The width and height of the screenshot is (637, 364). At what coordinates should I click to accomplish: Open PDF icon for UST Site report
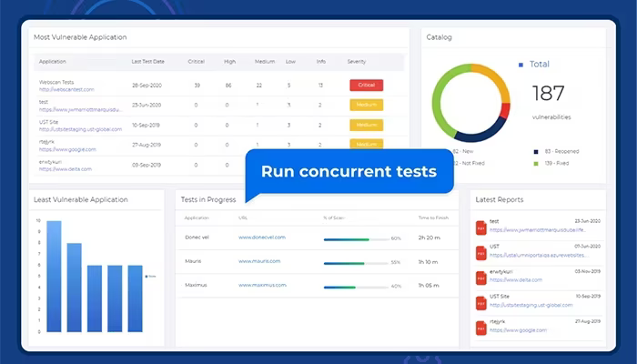pyautogui.click(x=481, y=303)
